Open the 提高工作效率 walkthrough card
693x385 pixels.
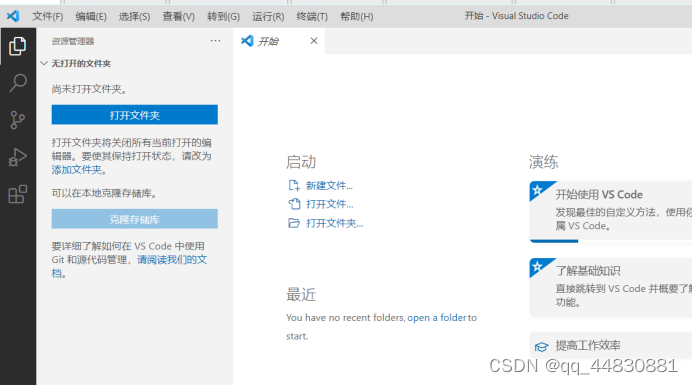(611, 346)
